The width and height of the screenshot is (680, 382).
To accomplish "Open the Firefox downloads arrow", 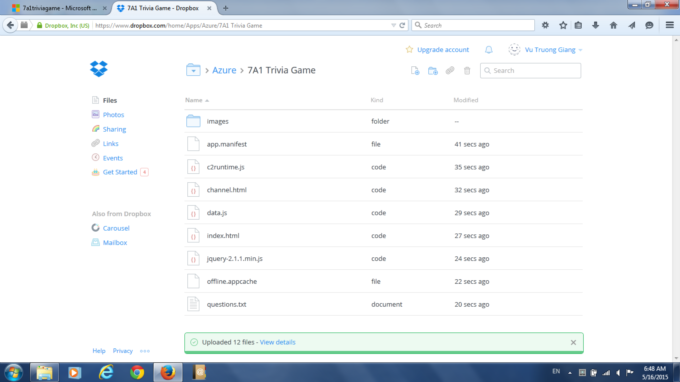I will click(595, 25).
